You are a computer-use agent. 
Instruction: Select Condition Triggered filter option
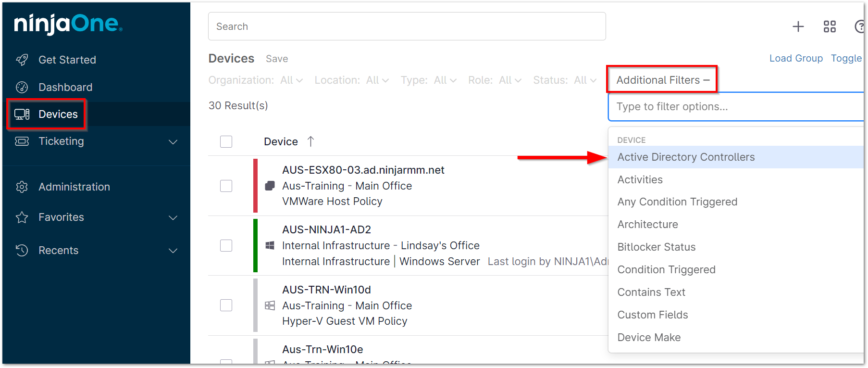click(x=735, y=270)
